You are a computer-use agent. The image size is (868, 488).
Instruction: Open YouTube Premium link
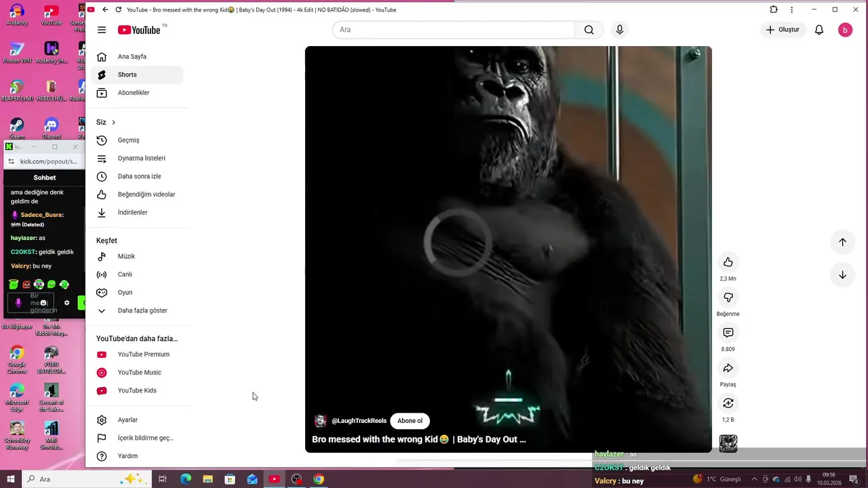[x=137, y=354]
